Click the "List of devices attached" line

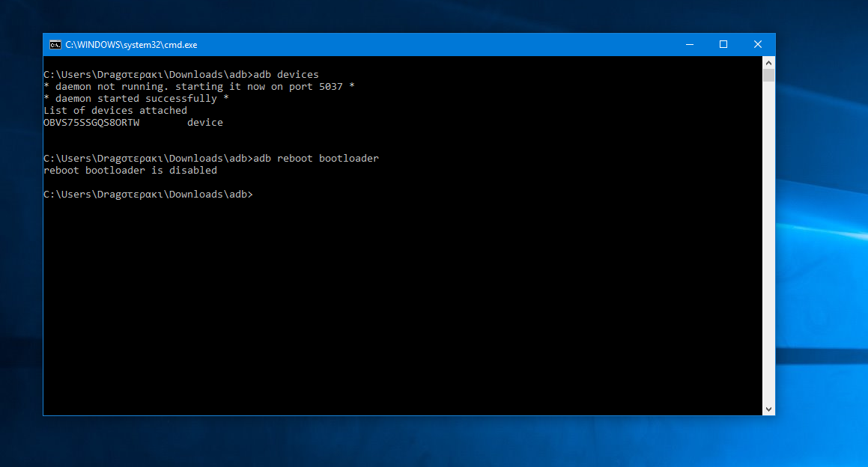pyautogui.click(x=115, y=111)
